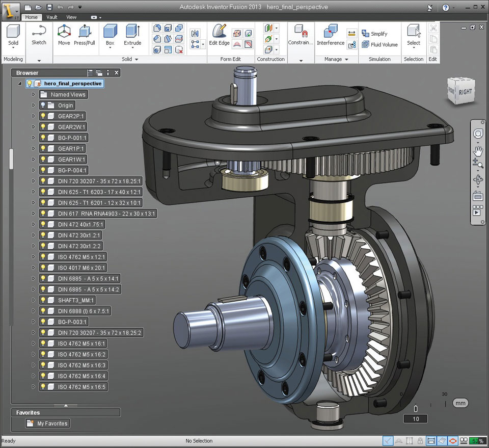Select the Extrude tool
489x448 pixels.
coord(132,35)
